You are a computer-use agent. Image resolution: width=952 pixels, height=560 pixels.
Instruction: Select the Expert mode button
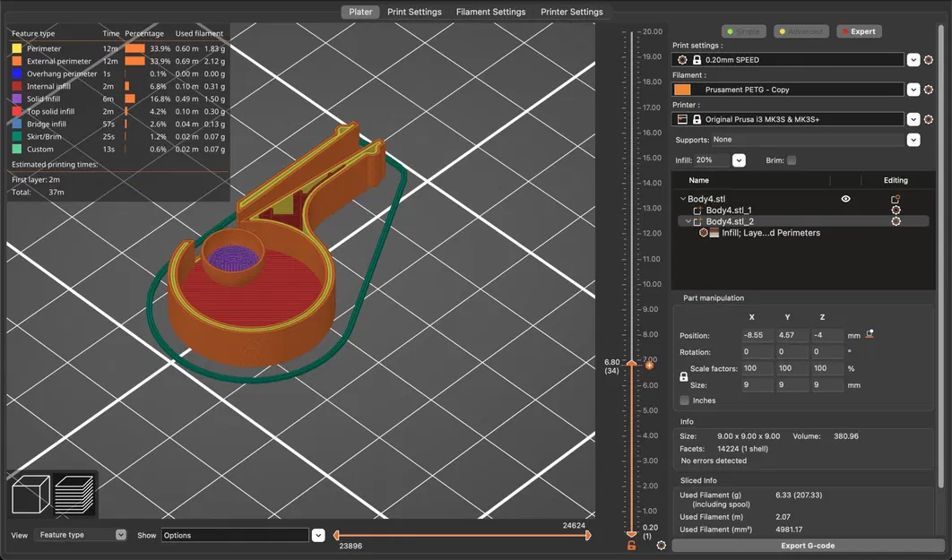pos(858,31)
